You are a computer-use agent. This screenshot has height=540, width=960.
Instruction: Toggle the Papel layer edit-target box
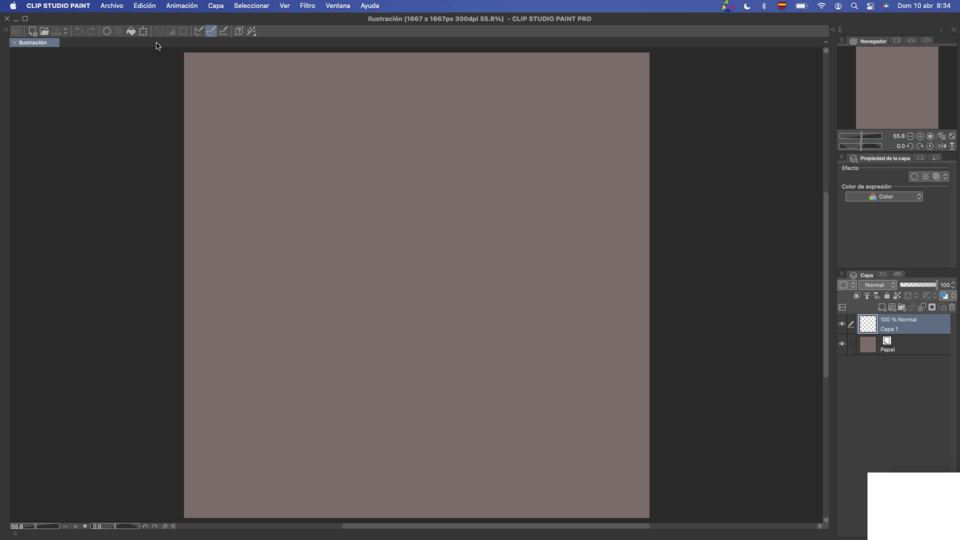[852, 344]
